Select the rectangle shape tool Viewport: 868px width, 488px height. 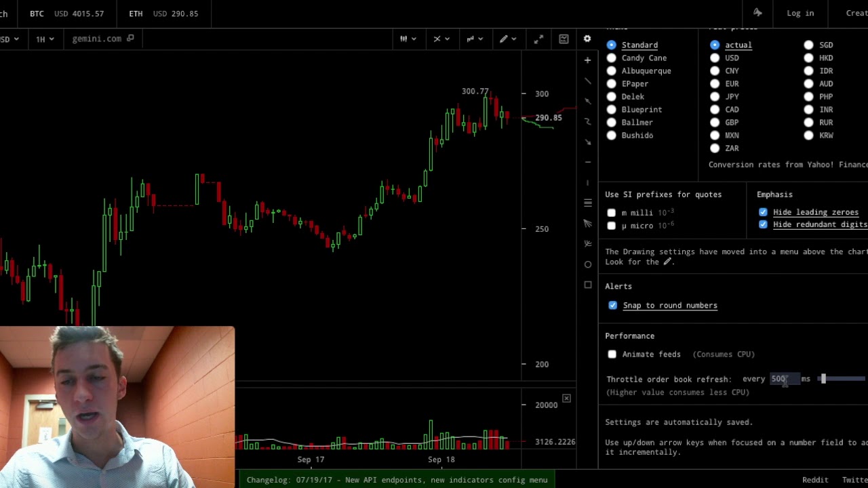tap(587, 285)
